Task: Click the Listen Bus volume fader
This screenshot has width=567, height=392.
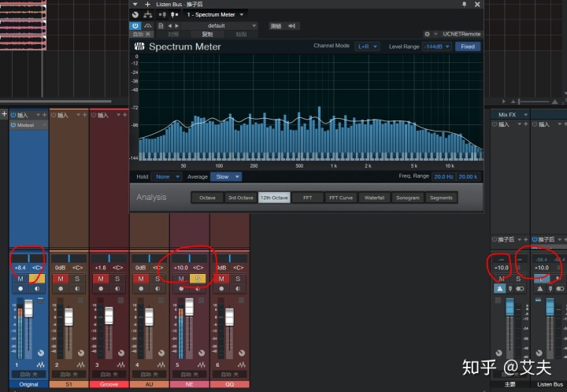Action: tap(550, 307)
